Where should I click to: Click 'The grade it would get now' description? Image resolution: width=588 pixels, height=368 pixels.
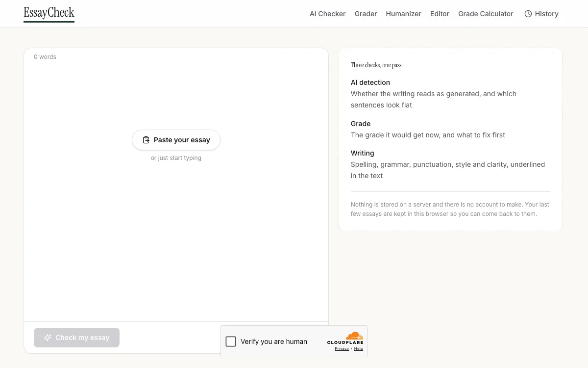428,135
